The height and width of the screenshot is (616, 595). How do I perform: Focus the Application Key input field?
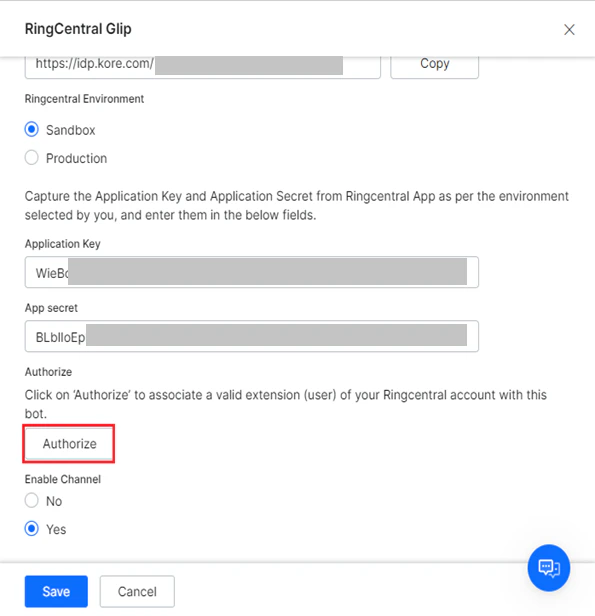coord(251,272)
